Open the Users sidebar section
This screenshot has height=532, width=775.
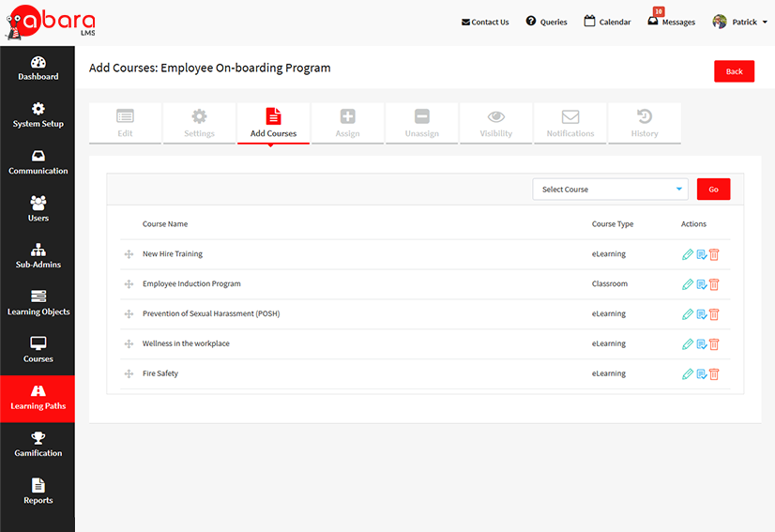point(38,210)
